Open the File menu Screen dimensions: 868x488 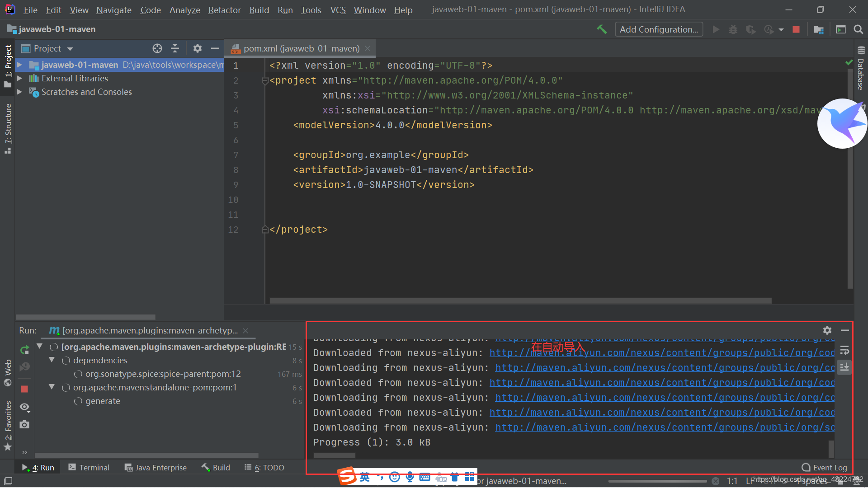pyautogui.click(x=30, y=10)
